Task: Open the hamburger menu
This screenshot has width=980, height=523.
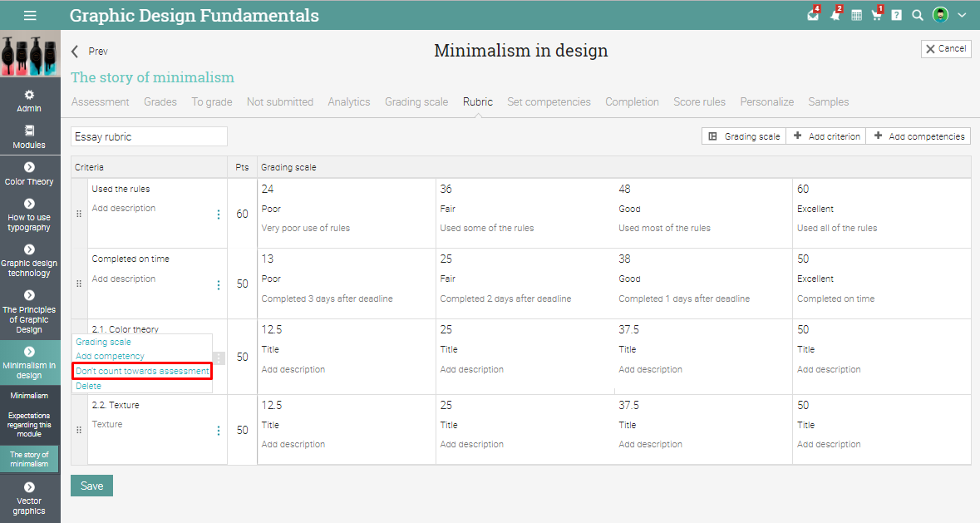Action: 30,15
